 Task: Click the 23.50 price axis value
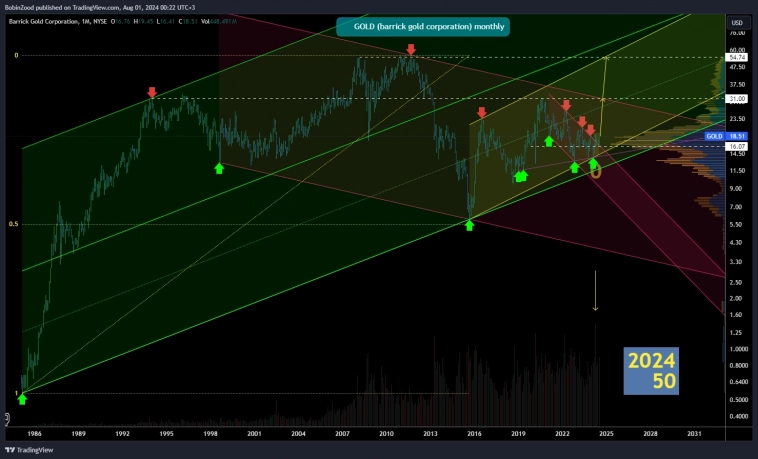click(737, 118)
